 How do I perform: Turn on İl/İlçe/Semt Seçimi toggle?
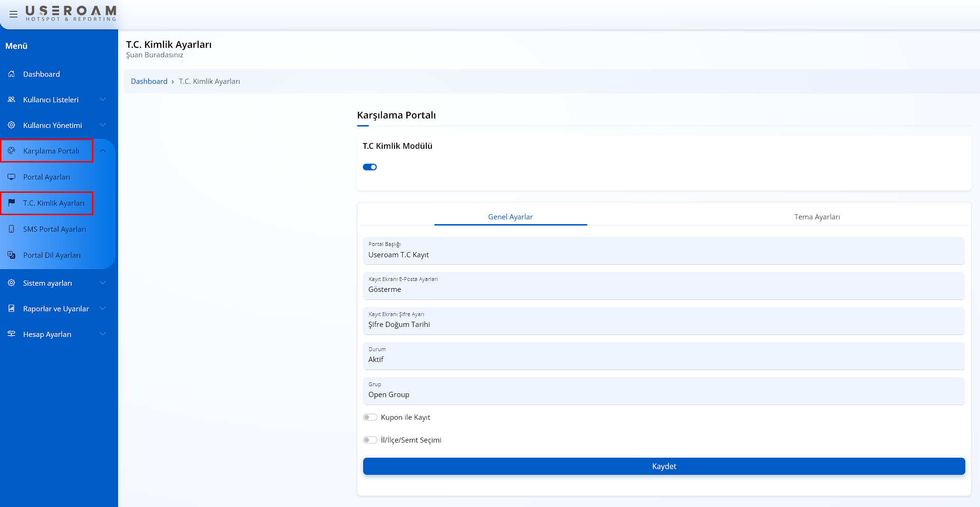coord(370,440)
